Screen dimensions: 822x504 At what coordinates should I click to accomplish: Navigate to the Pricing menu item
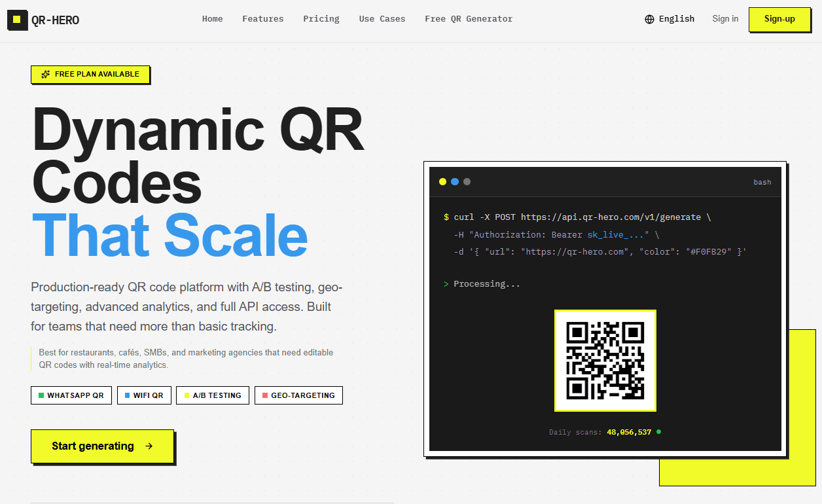pyautogui.click(x=321, y=19)
